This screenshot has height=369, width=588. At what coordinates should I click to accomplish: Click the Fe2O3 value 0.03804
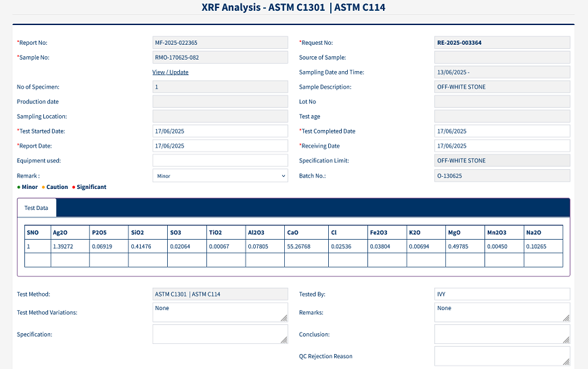(380, 246)
